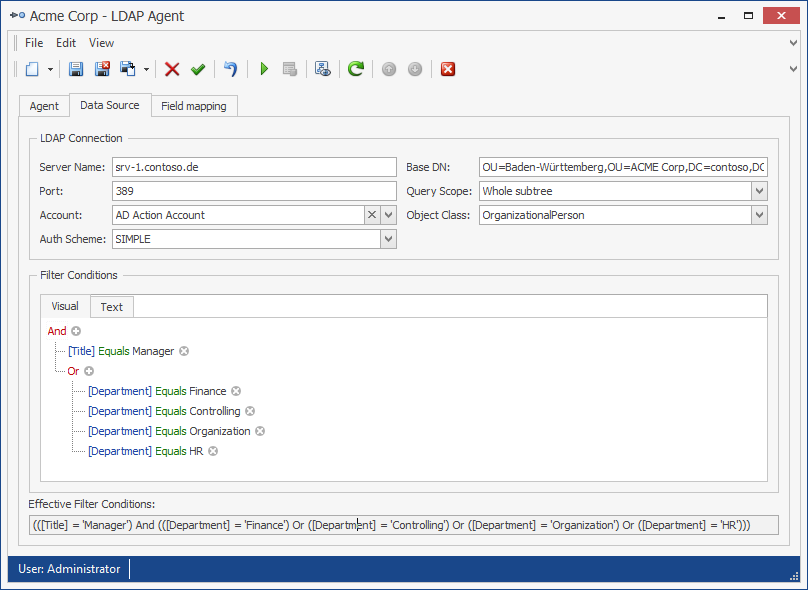The width and height of the screenshot is (808, 590).
Task: Remove the Department Equals Controlling condition
Action: click(250, 411)
